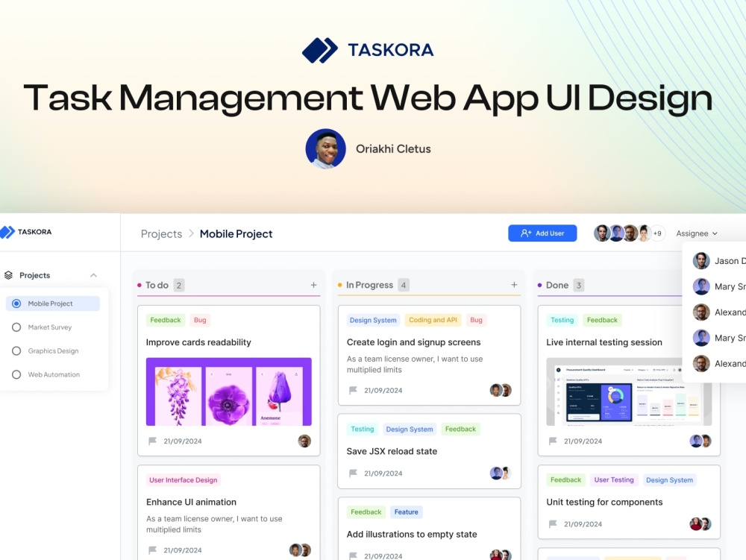Viewport: 746px width, 560px height.
Task: Click flag icon on Add illustrations card
Action: 353,556
